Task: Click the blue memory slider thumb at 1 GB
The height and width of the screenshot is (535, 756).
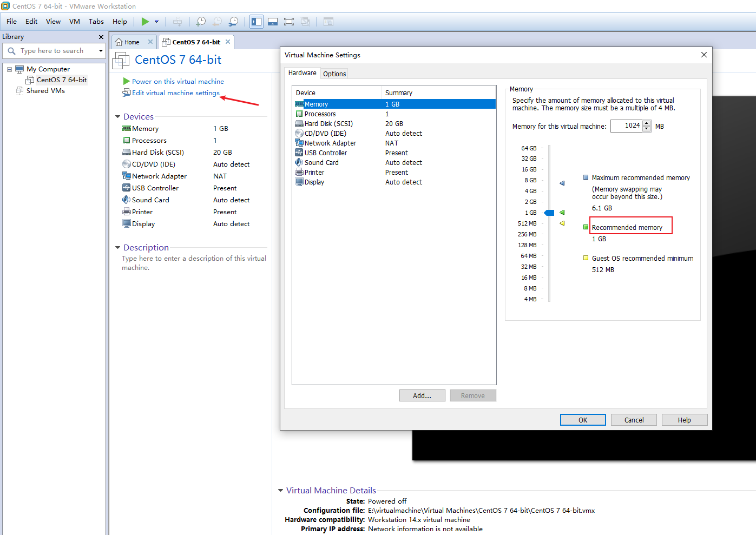Action: pyautogui.click(x=549, y=213)
